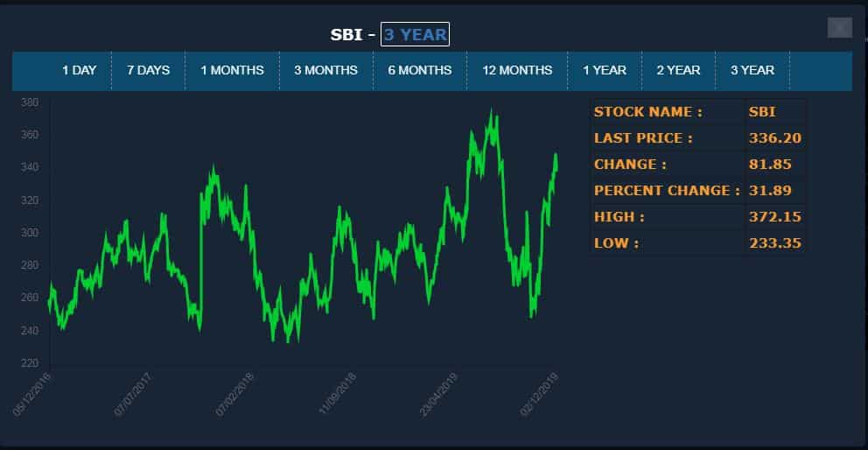Viewport: 868px width, 450px height.
Task: Click the 3 YEAR tab in the range bar
Action: [752, 70]
